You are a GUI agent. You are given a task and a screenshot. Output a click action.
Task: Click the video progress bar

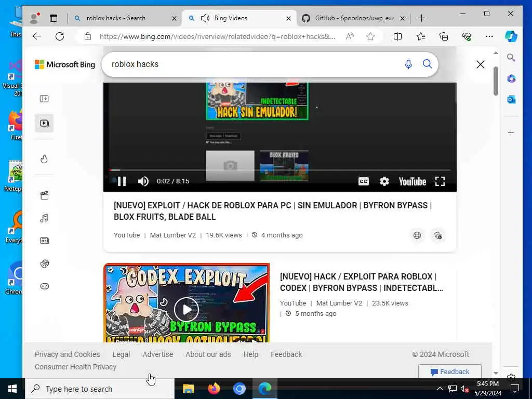point(280,170)
